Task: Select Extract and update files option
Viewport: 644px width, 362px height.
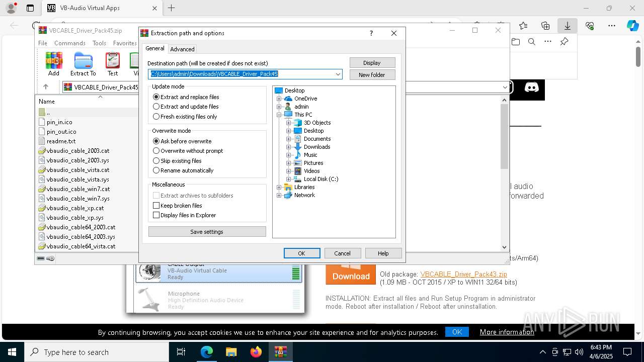Action: click(186, 107)
